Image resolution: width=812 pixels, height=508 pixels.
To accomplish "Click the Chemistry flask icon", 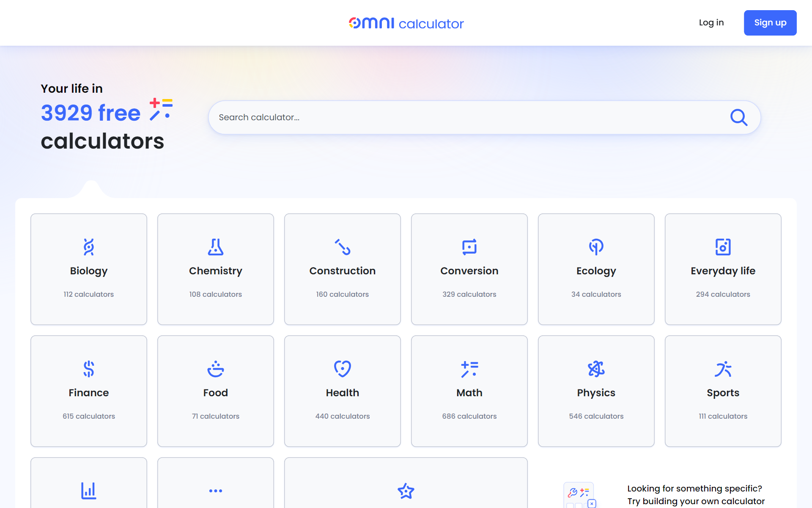I will 216,247.
